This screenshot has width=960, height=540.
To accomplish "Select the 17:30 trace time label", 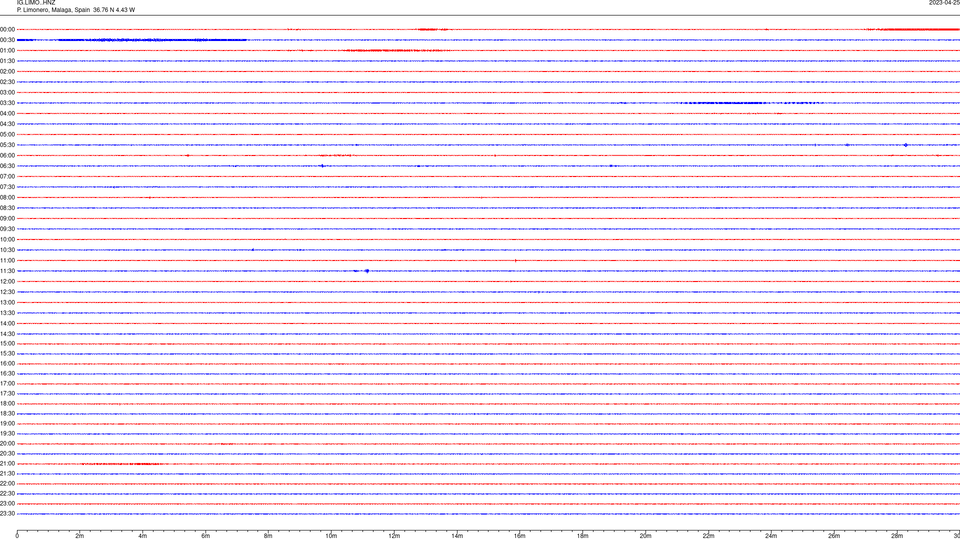I will [7, 394].
